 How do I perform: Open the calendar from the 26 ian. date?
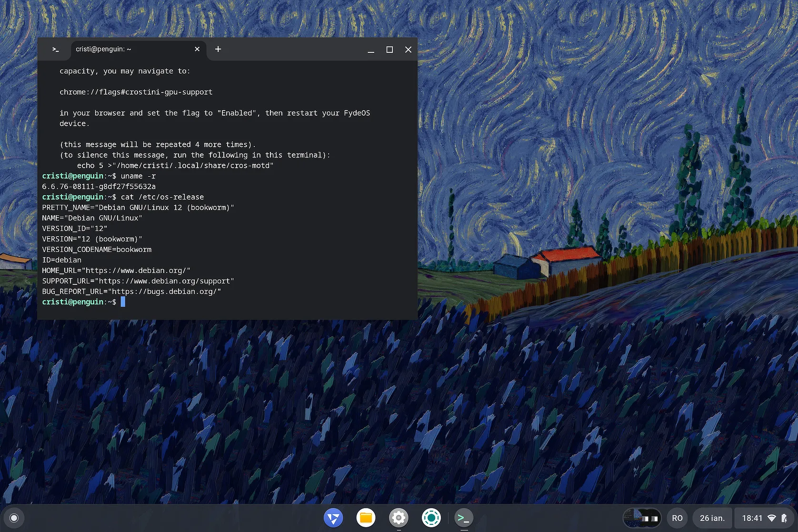click(x=712, y=518)
